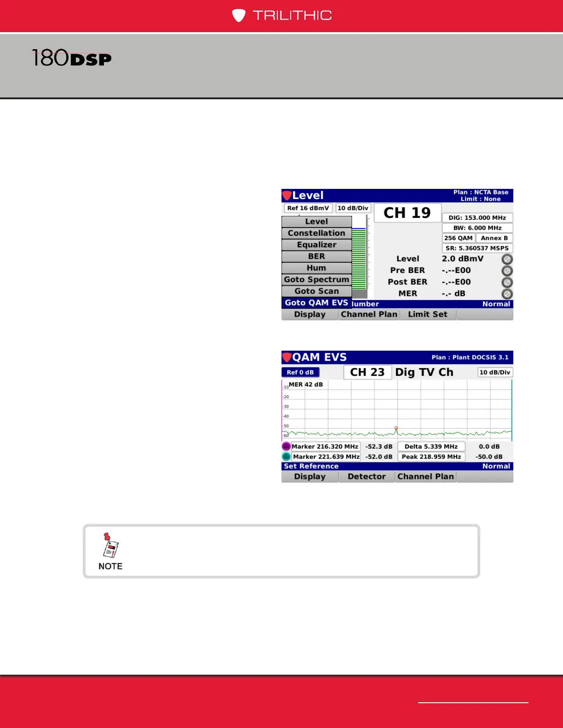Click the 0.0 dB delta value
The height and width of the screenshot is (728, 563).
click(x=489, y=446)
